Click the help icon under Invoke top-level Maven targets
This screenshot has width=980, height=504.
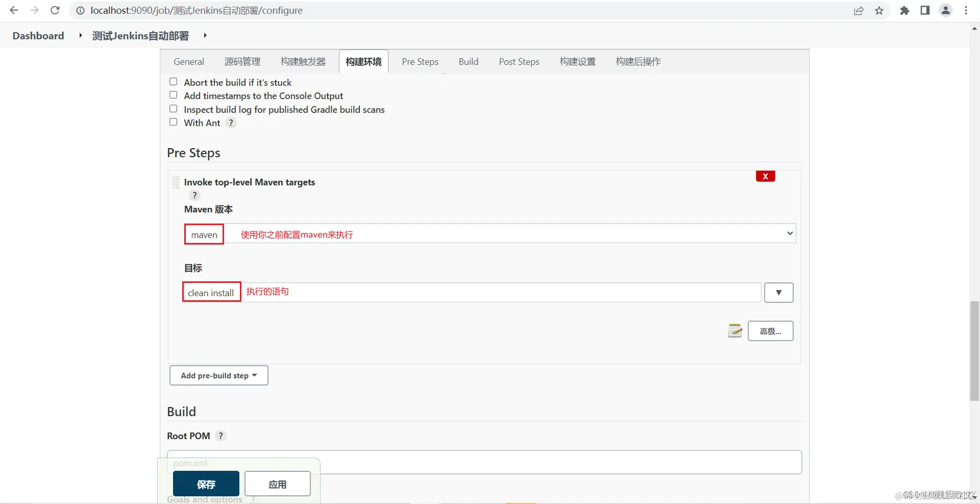(194, 196)
